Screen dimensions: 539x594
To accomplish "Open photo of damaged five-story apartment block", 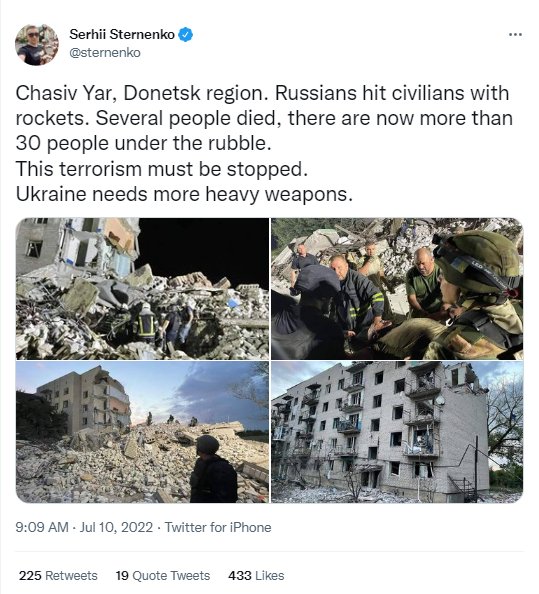I will (x=397, y=432).
